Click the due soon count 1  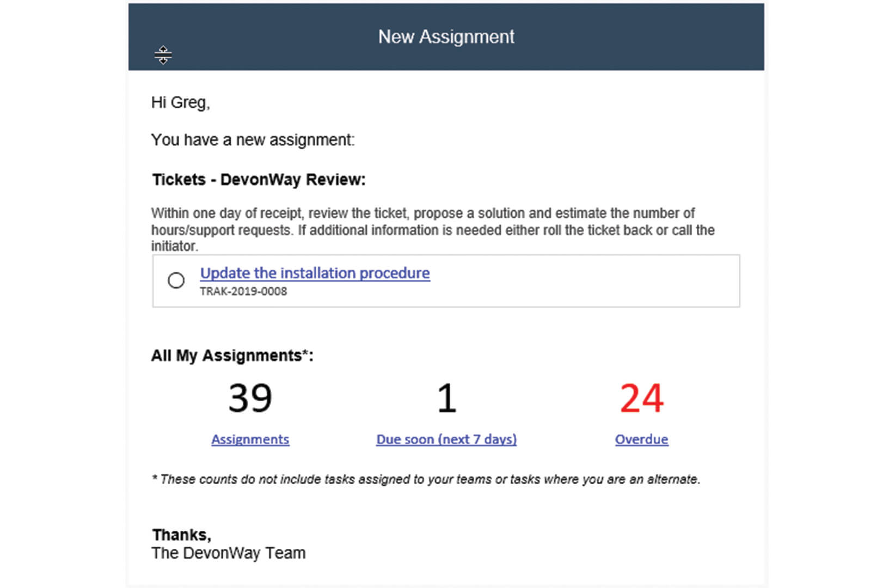446,398
